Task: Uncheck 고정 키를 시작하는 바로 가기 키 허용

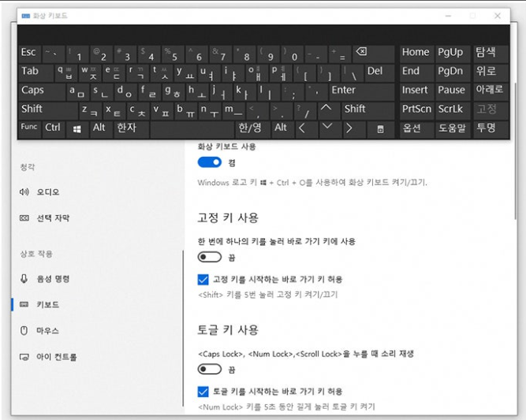Action: pyautogui.click(x=203, y=279)
